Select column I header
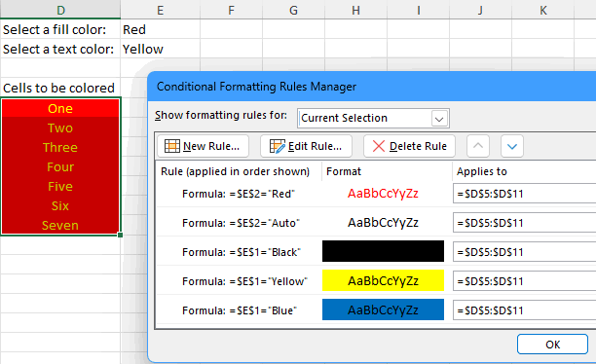596x364 pixels. tap(418, 10)
